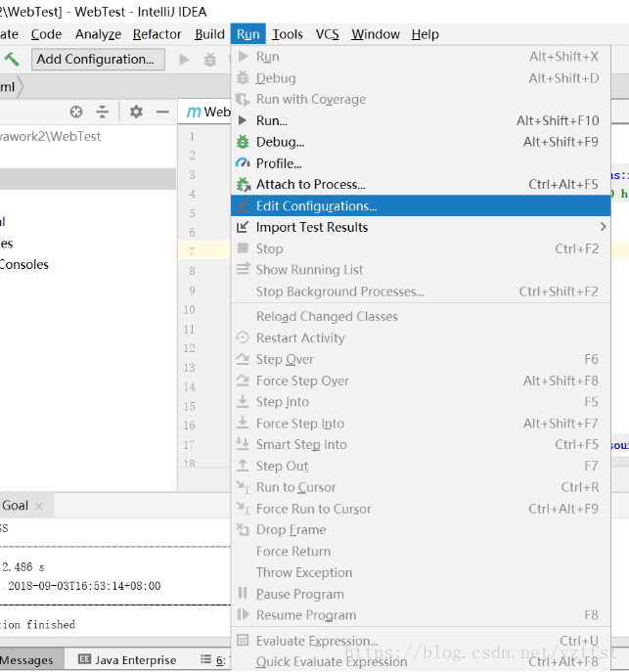
Task: Click the Step Over arrow icon
Action: (243, 359)
